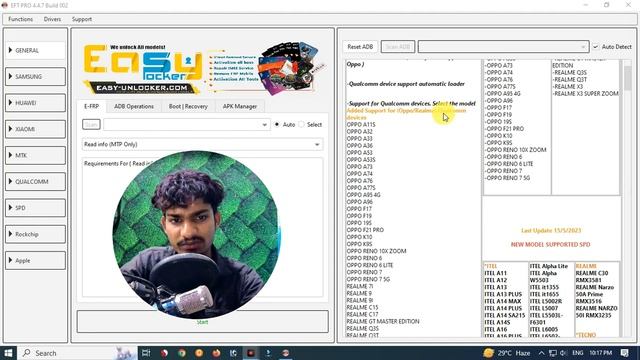
Task: Open the ADB device dropdown
Action: (x=503, y=47)
